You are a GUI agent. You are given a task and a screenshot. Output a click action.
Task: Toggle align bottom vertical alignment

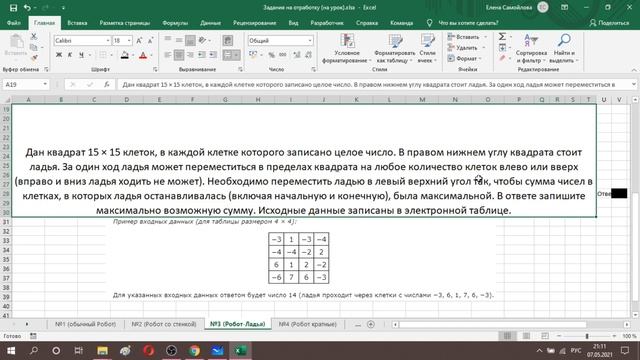click(190, 40)
